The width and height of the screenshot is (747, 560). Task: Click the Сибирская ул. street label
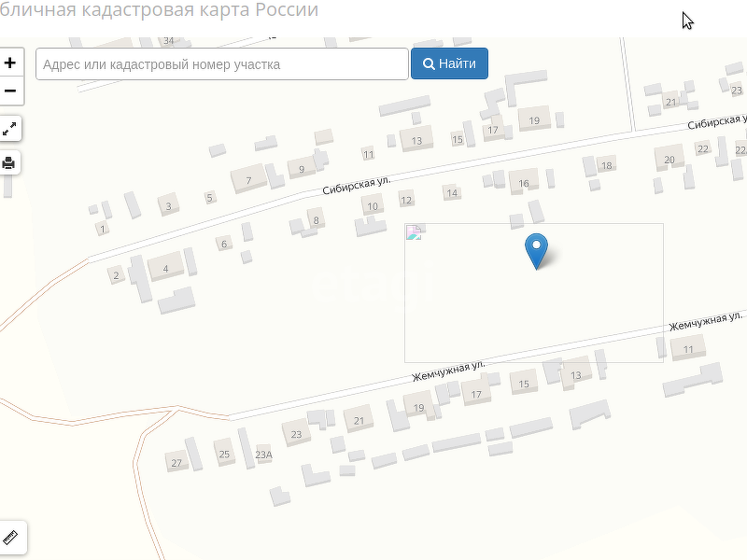357,186
